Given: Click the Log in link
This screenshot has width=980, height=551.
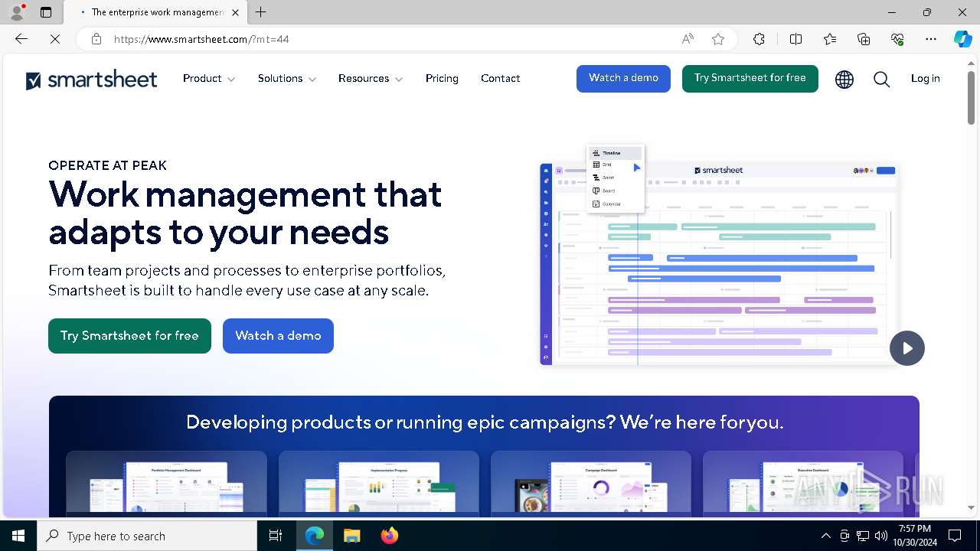Looking at the screenshot, I should point(925,78).
